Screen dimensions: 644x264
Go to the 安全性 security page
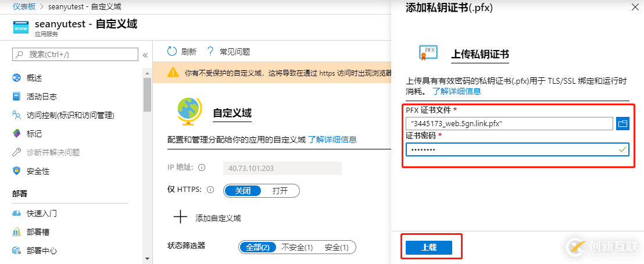pos(38,171)
